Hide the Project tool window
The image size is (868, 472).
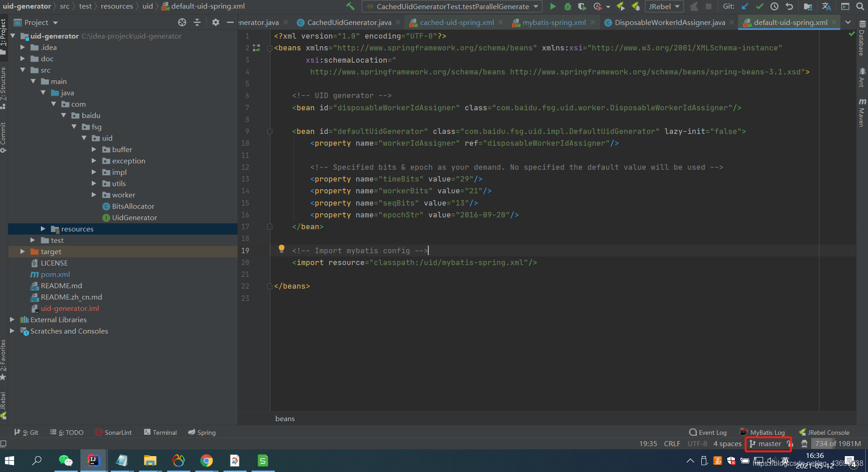[230, 22]
